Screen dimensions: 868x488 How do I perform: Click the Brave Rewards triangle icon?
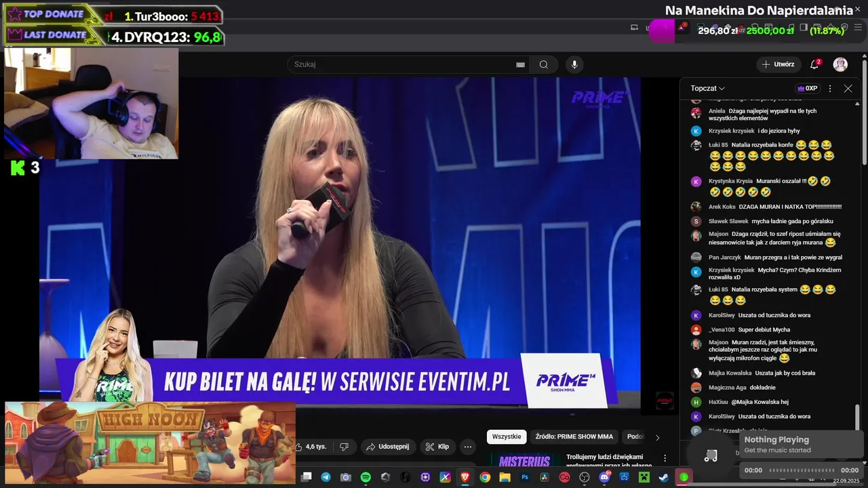tap(681, 27)
